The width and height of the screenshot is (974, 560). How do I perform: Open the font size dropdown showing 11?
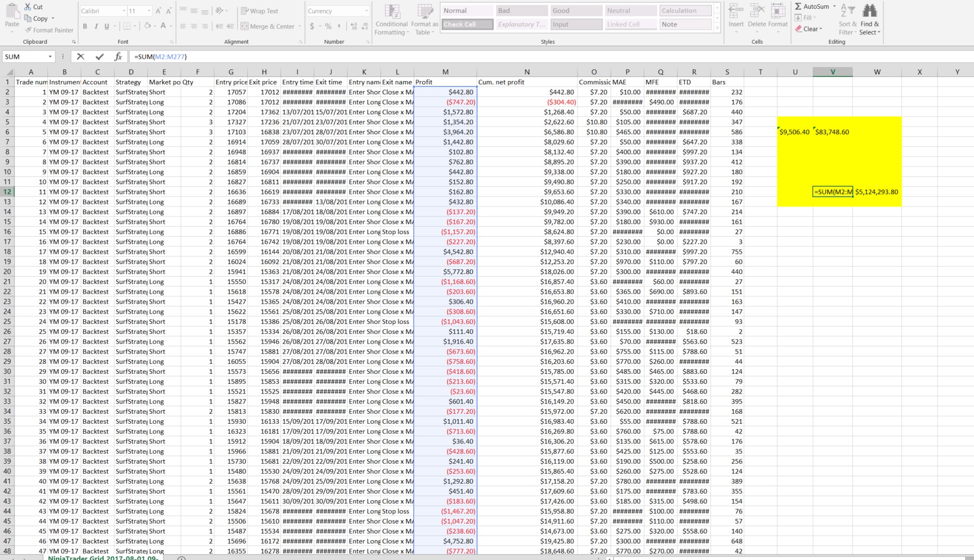(x=149, y=11)
